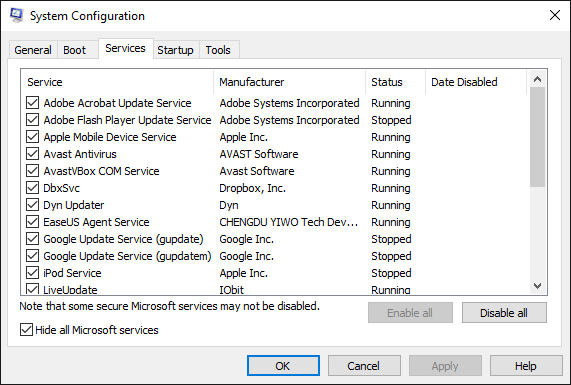Sort by the Manufacturer column header
Screen dimensions: 571x385
[x=290, y=82]
